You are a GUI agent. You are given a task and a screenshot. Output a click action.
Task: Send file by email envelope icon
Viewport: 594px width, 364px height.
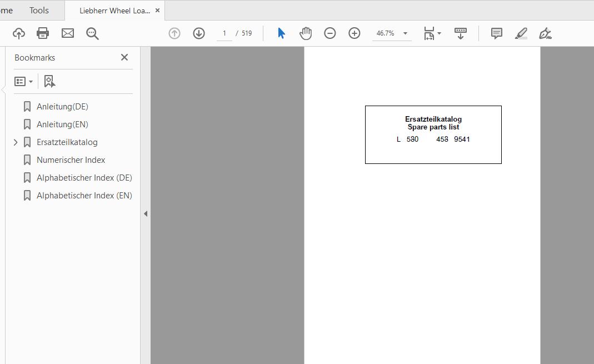coord(68,33)
